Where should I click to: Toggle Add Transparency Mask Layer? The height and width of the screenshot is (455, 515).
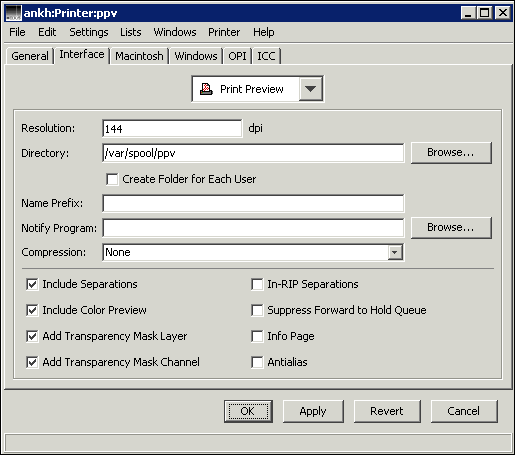[32, 336]
